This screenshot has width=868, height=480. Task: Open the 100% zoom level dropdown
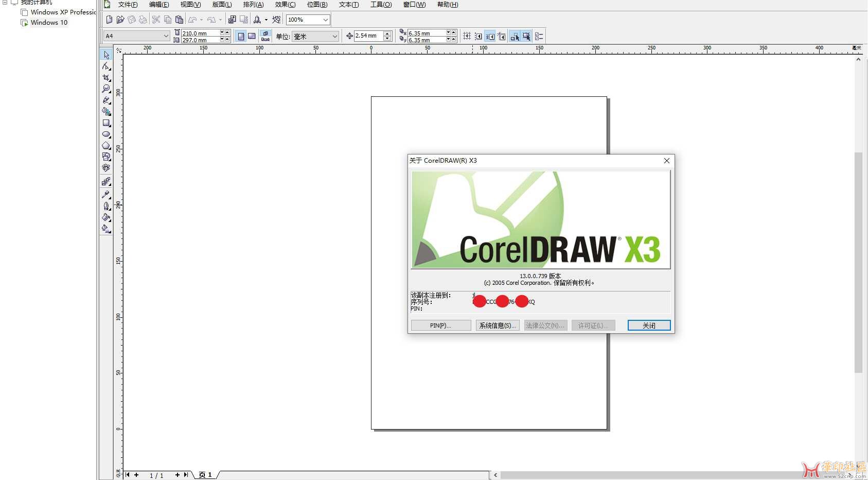point(325,20)
